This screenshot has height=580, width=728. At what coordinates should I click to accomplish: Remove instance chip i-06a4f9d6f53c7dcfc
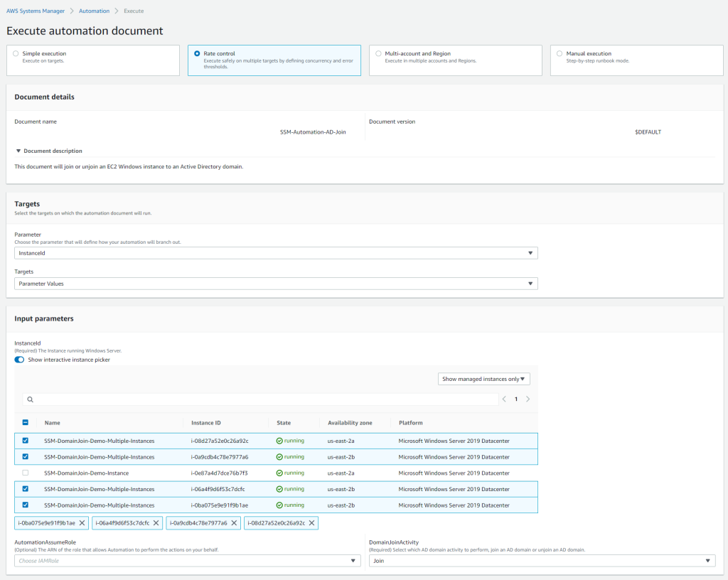point(156,522)
